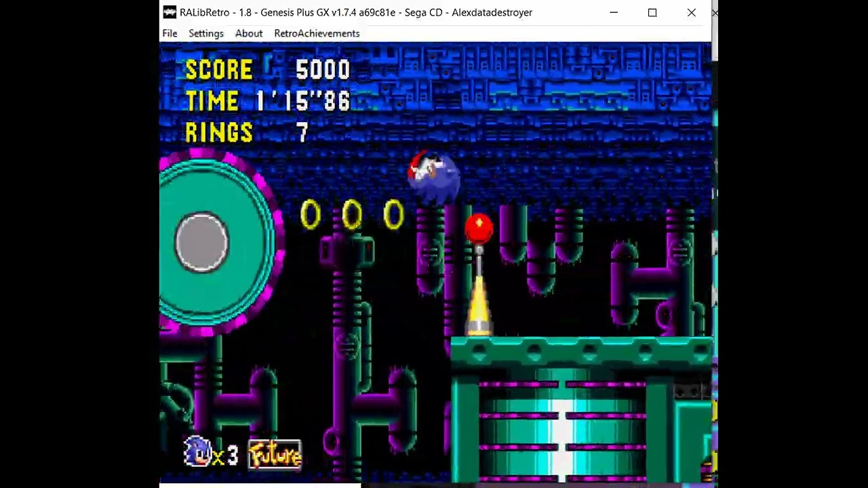The image size is (868, 488).
Task: Click the middle gold ring
Action: 352,215
